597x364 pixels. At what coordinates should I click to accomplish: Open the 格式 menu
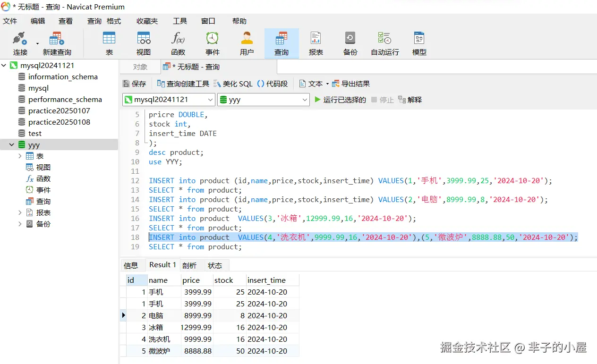tap(114, 21)
